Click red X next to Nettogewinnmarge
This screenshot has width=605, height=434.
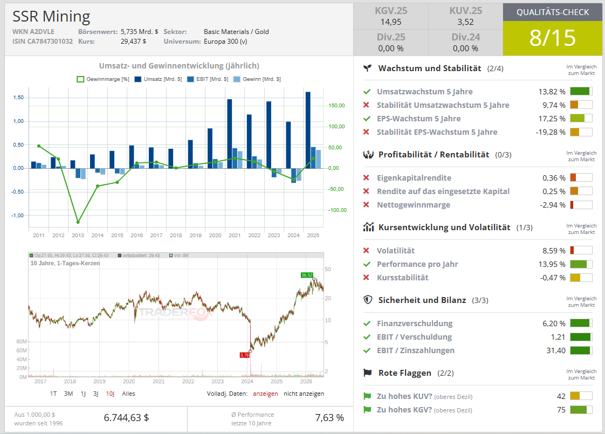pos(366,205)
